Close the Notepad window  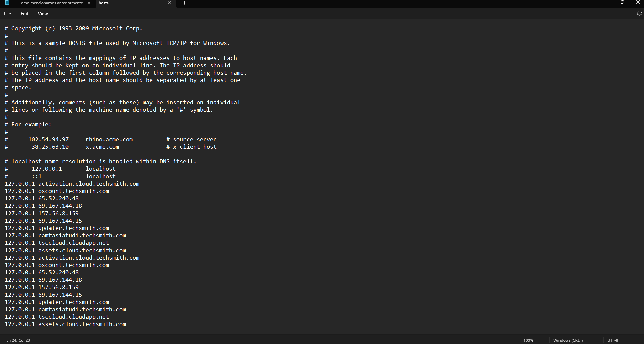pos(638,3)
